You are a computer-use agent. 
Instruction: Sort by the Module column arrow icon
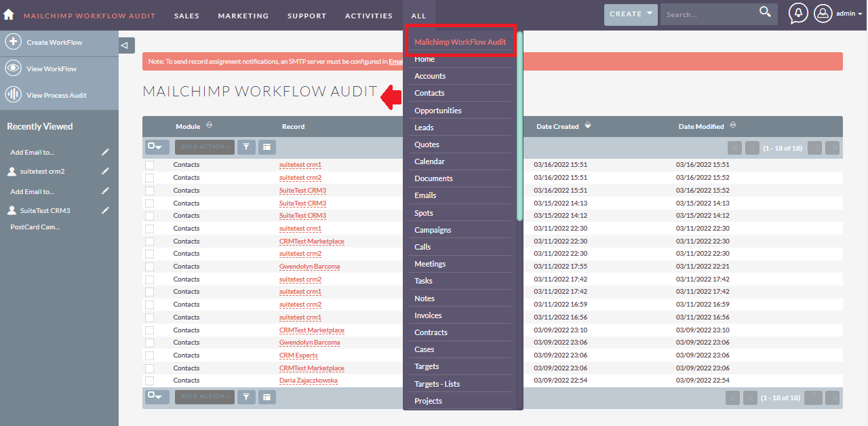coord(209,125)
